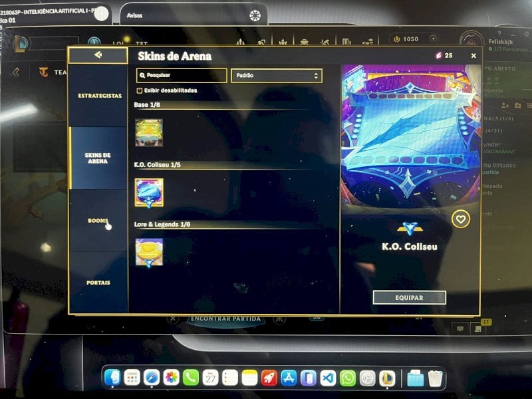Click the RP balance showing 1050

pos(406,39)
